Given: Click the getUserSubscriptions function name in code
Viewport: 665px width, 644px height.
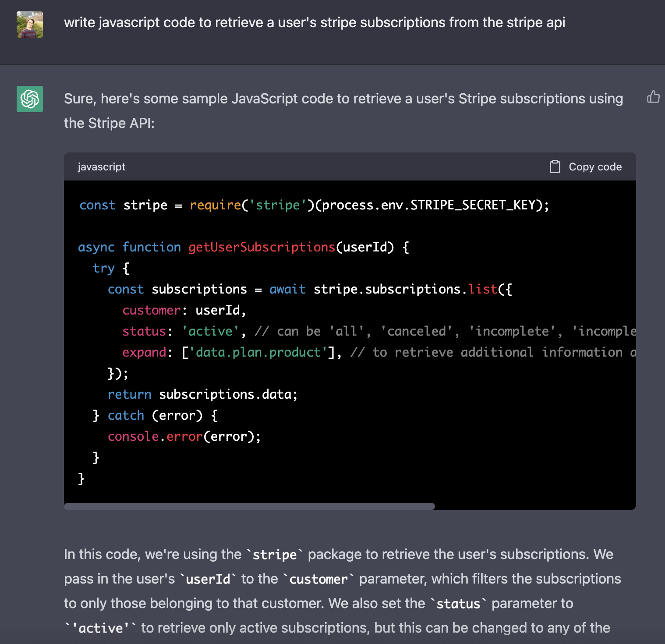Looking at the screenshot, I should point(262,247).
